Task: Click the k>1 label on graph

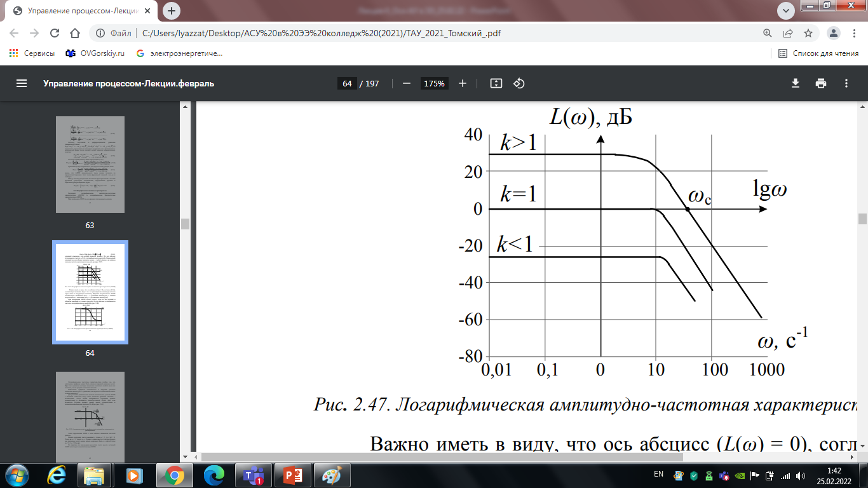Action: (x=519, y=144)
